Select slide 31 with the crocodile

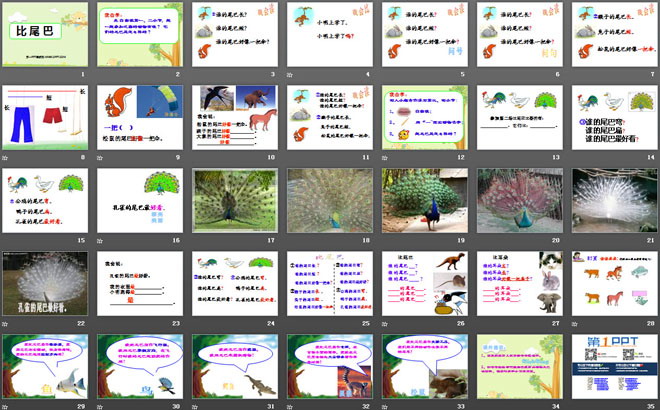click(x=233, y=366)
